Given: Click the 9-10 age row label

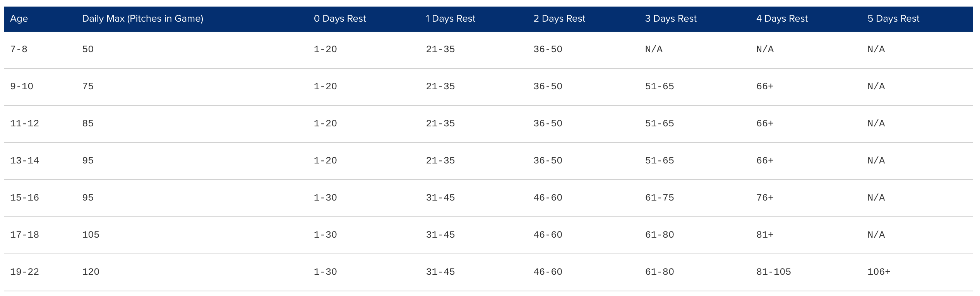Looking at the screenshot, I should pyautogui.click(x=22, y=86).
